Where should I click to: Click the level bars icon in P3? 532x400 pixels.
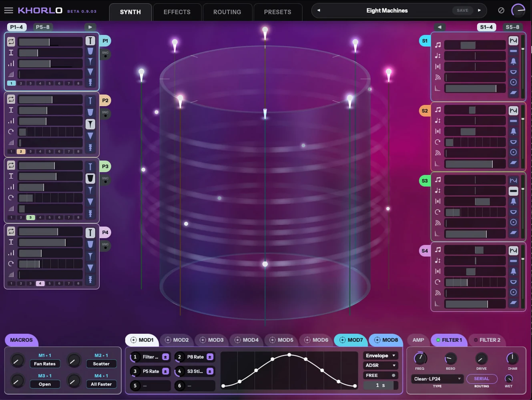(x=11, y=187)
